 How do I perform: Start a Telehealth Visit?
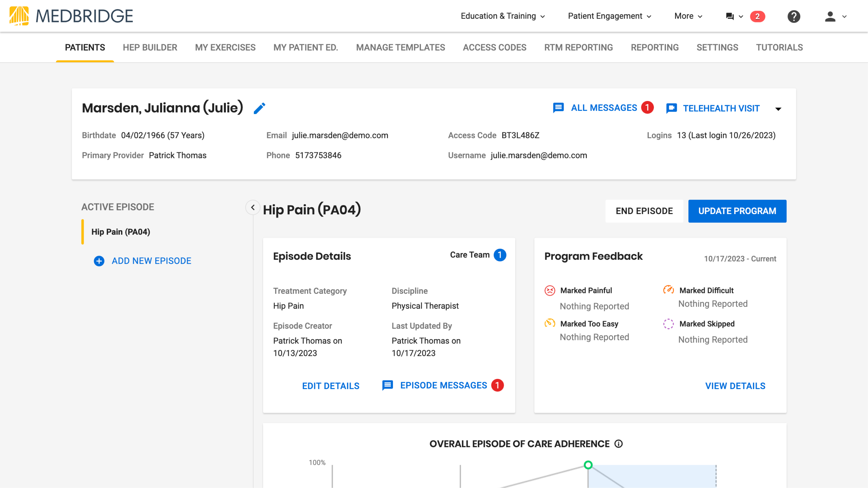click(721, 109)
